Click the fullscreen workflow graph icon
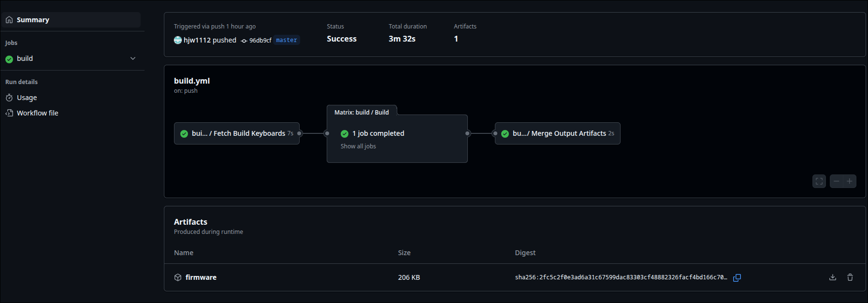This screenshot has width=868, height=303. (819, 181)
